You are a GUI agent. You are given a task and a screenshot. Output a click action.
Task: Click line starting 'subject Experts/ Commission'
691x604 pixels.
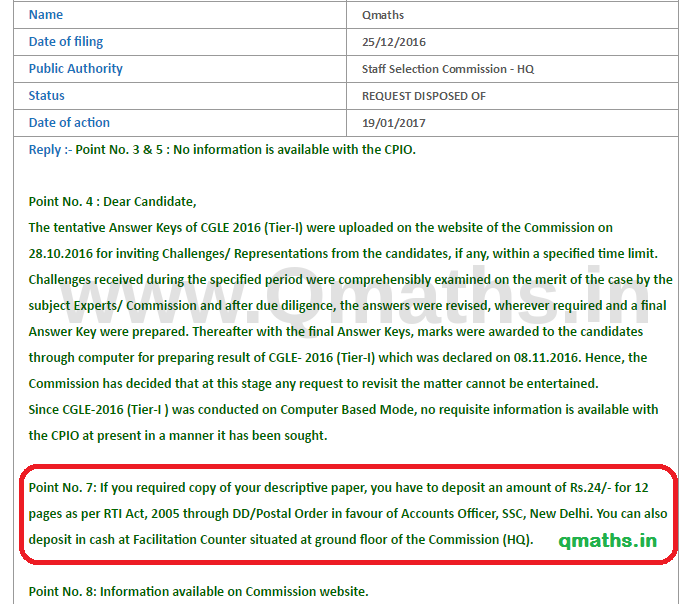click(347, 306)
